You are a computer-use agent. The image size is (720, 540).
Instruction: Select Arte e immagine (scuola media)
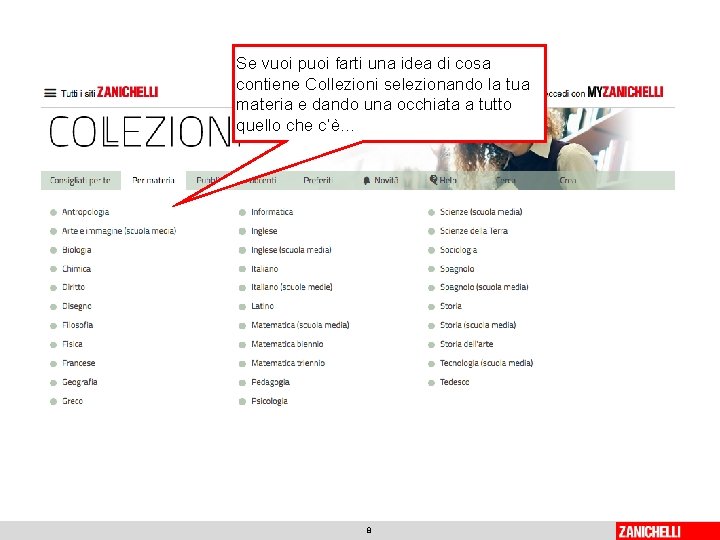pyautogui.click(x=119, y=231)
